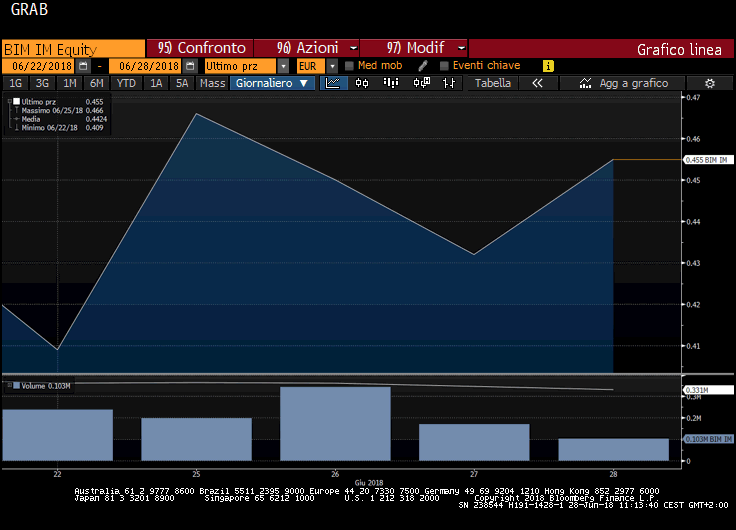Open the 96) Azioni menu

(305, 48)
